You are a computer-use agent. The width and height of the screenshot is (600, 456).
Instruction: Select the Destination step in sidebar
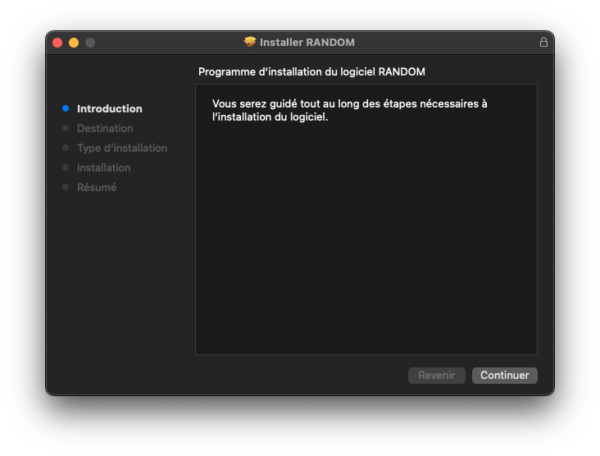pyautogui.click(x=105, y=128)
